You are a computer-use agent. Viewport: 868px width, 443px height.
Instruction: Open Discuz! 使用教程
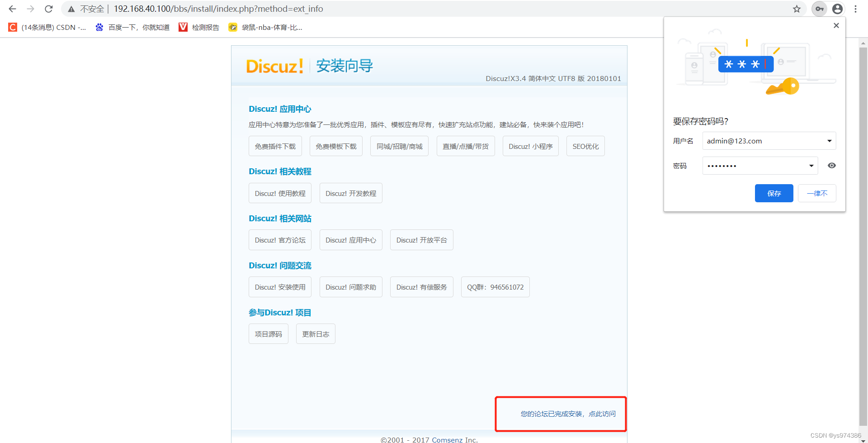[280, 193]
